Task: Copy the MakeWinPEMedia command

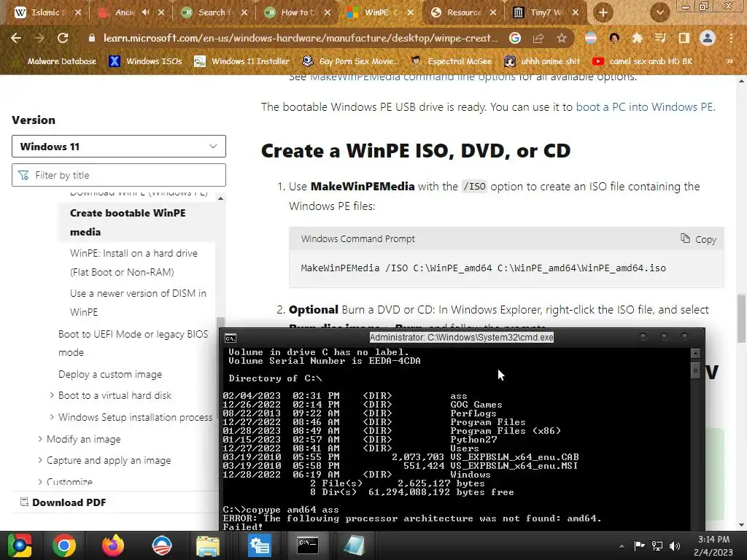Action: (x=698, y=239)
